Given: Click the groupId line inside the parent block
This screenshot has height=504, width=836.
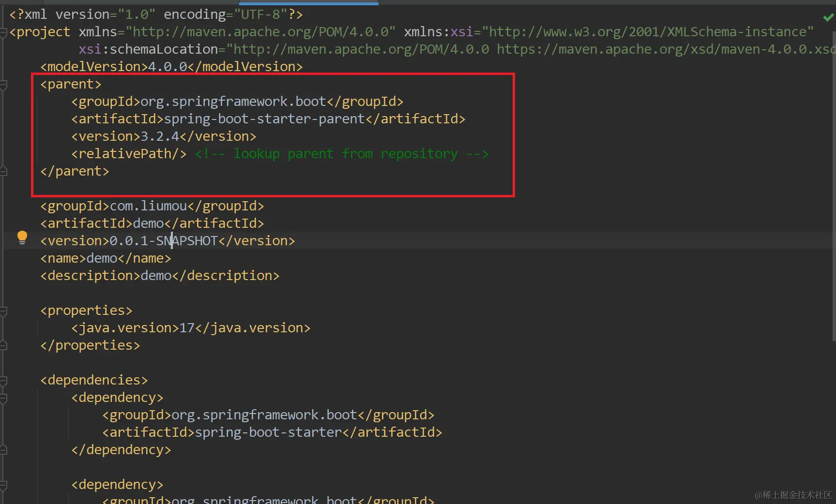Looking at the screenshot, I should pyautogui.click(x=237, y=102).
